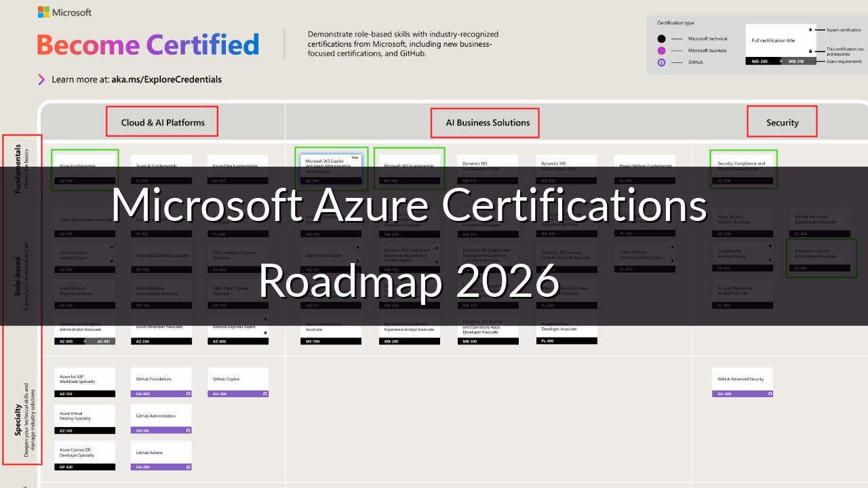
Task: Click the AZ-120 exam code bar
Action: point(85,394)
